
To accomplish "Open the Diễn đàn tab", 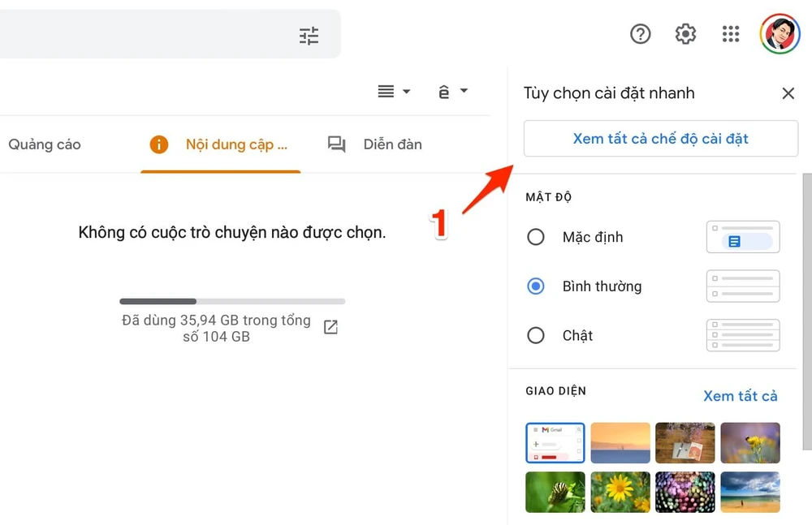I will point(392,144).
